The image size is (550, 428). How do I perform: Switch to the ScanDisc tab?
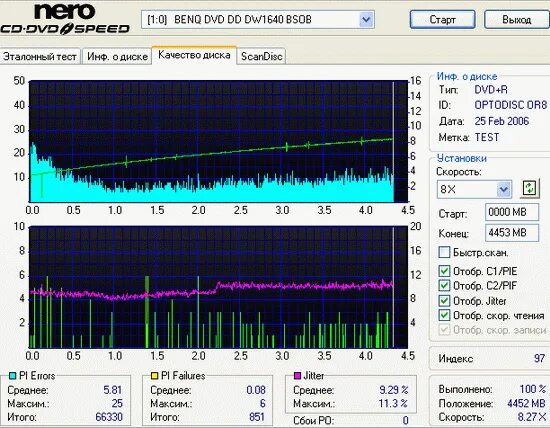[x=262, y=56]
